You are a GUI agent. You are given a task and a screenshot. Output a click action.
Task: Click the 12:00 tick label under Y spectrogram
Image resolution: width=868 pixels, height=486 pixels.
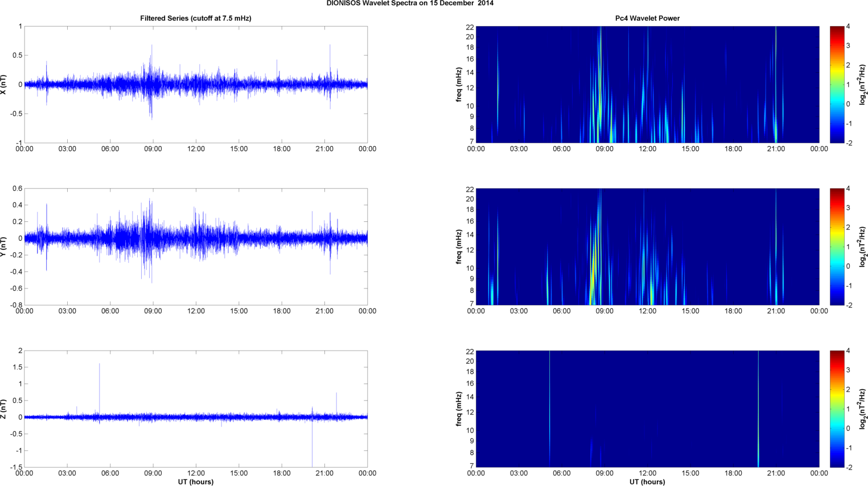(647, 311)
